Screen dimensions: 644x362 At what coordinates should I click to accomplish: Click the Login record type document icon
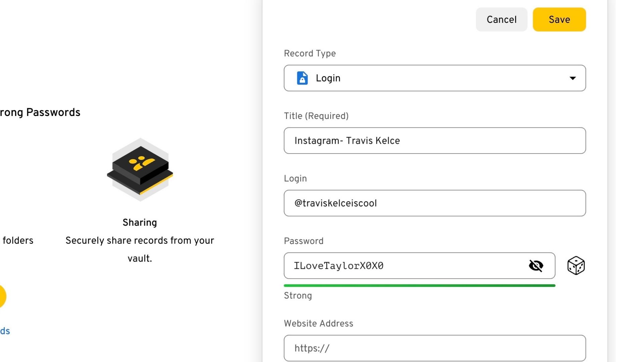tap(302, 78)
